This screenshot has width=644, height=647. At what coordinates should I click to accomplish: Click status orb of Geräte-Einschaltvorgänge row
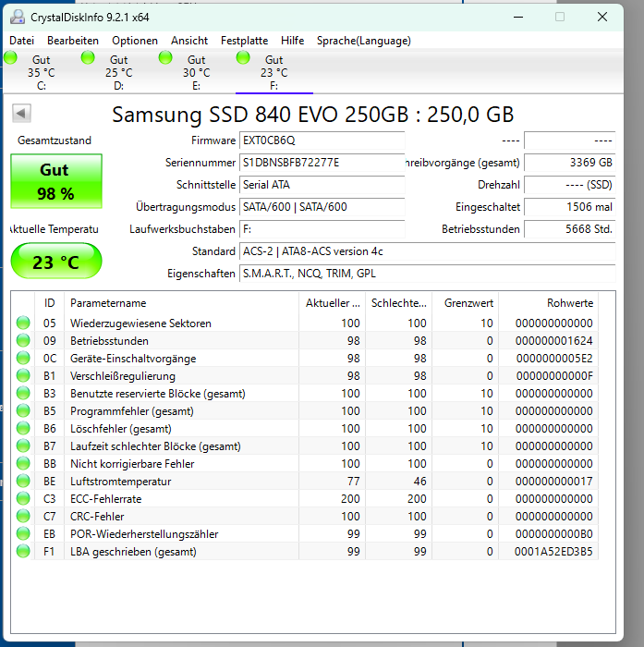click(x=23, y=358)
